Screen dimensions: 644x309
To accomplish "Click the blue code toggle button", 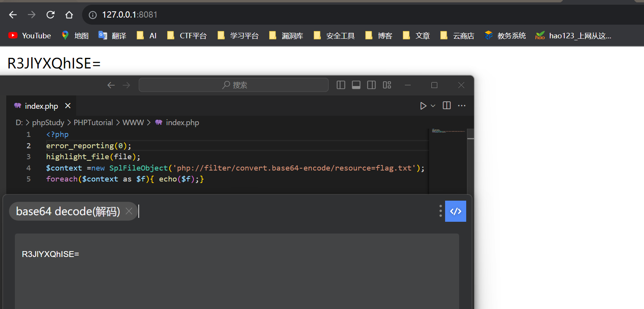I will tap(456, 211).
